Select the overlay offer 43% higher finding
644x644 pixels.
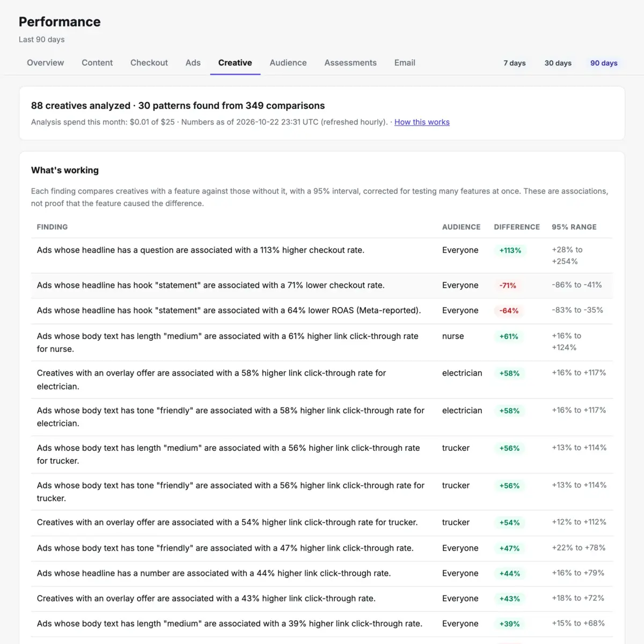click(322, 599)
